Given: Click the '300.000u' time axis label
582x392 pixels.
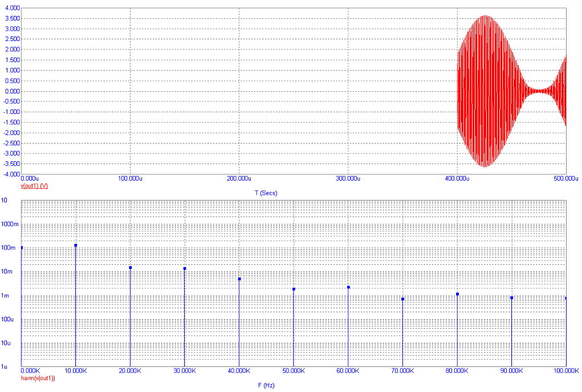Looking at the screenshot, I should (348, 178).
